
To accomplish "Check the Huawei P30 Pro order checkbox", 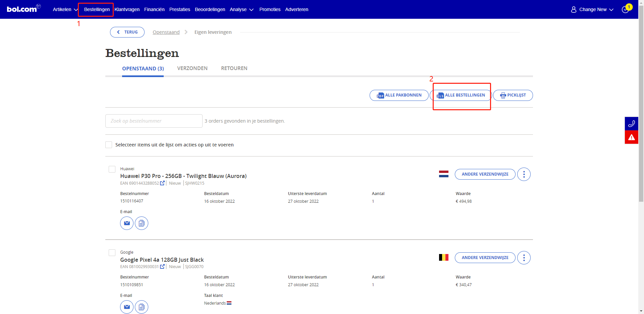I will click(x=112, y=169).
